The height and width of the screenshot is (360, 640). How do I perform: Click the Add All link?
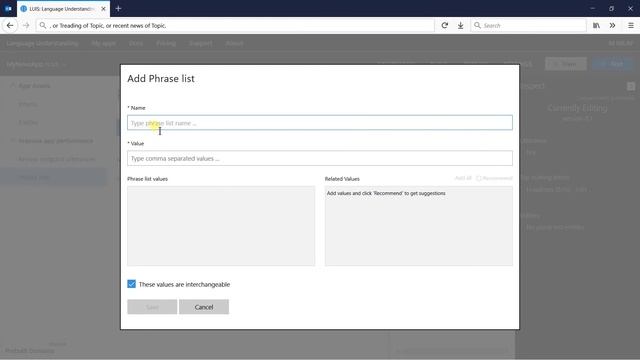pyautogui.click(x=463, y=178)
